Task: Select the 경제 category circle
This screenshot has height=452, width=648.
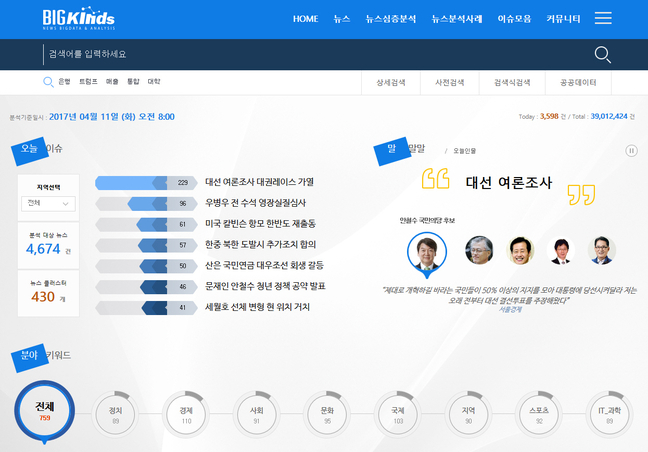Action: (x=186, y=414)
